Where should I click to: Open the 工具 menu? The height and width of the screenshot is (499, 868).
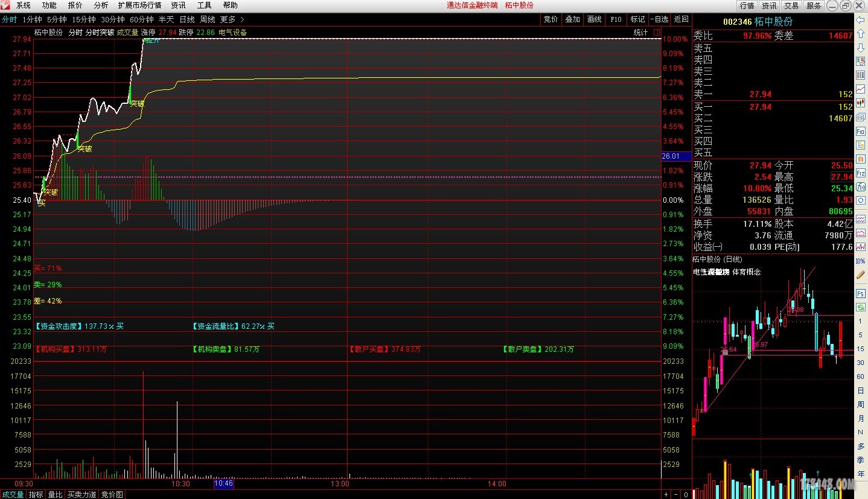click(204, 5)
